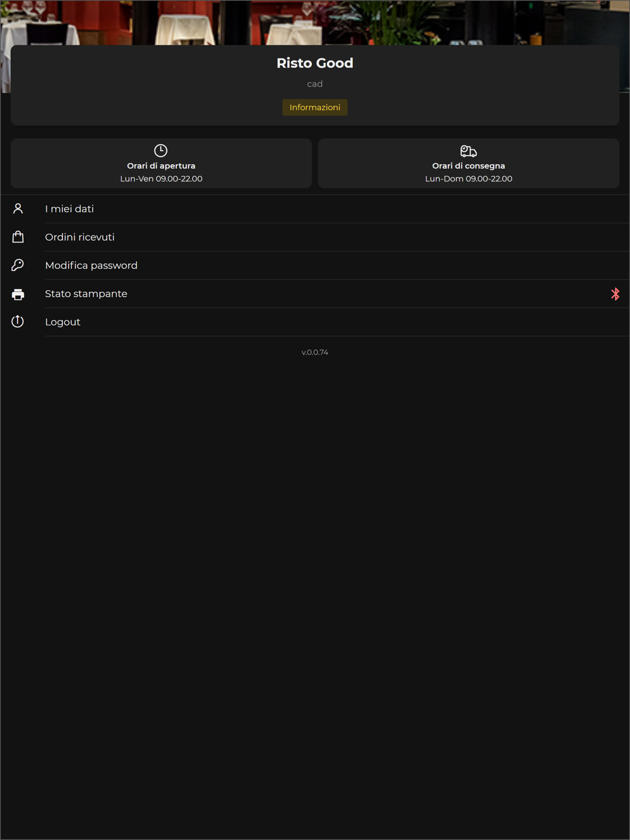The height and width of the screenshot is (840, 630).
Task: Select the Logout menu entry
Action: (315, 322)
